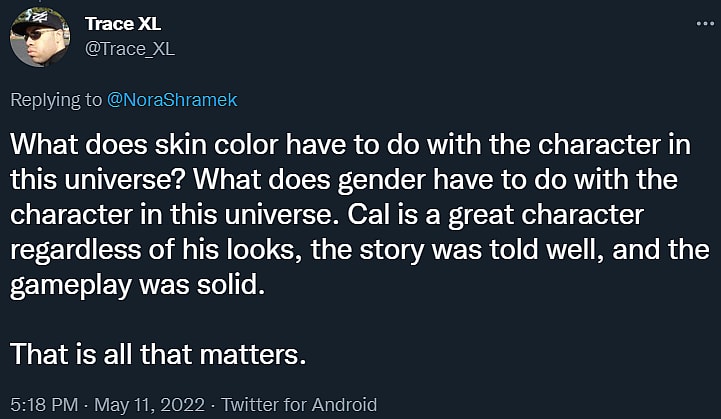Viewport: 721px width, 419px height.
Task: Click the Trace XL profile avatar
Action: coord(40,36)
